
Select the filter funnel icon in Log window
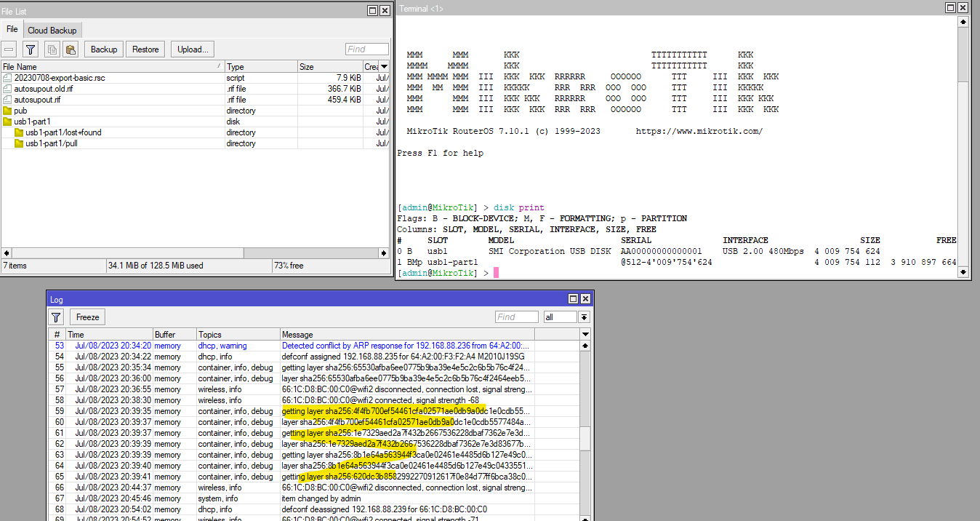tap(56, 317)
